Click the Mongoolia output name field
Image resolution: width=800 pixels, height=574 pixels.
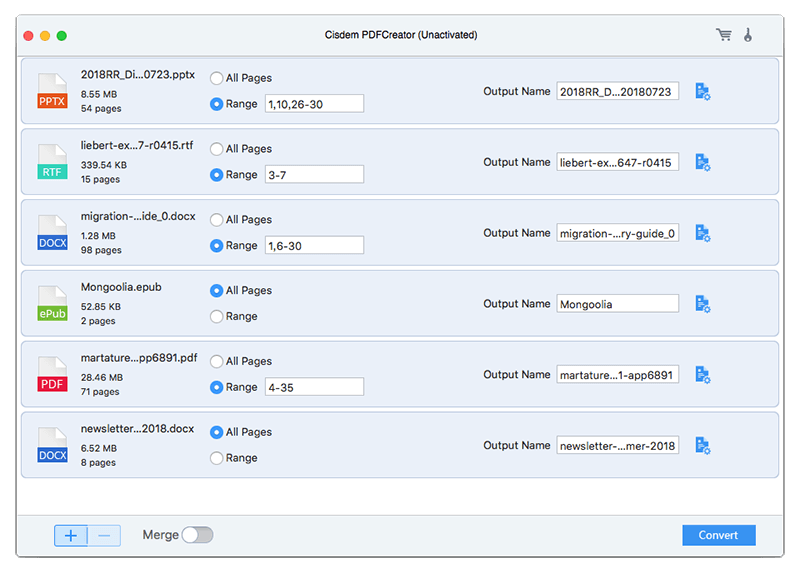click(617, 304)
